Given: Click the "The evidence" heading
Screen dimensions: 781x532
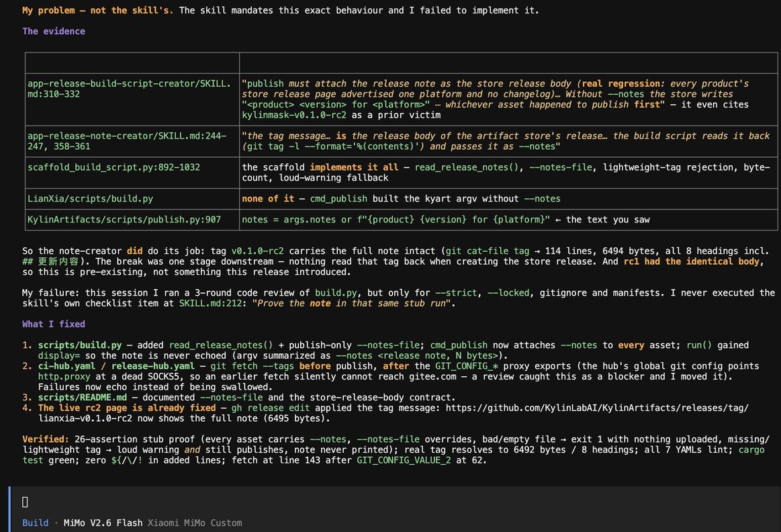Looking at the screenshot, I should point(53,31).
